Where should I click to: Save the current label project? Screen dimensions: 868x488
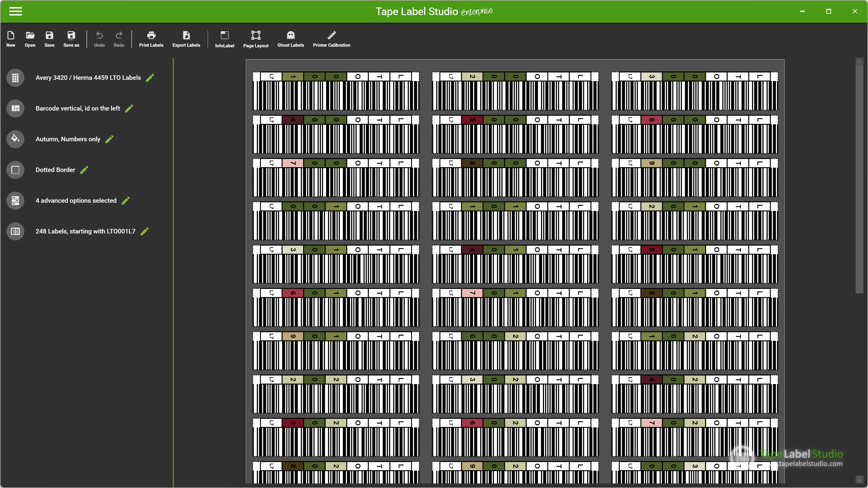pyautogui.click(x=49, y=39)
